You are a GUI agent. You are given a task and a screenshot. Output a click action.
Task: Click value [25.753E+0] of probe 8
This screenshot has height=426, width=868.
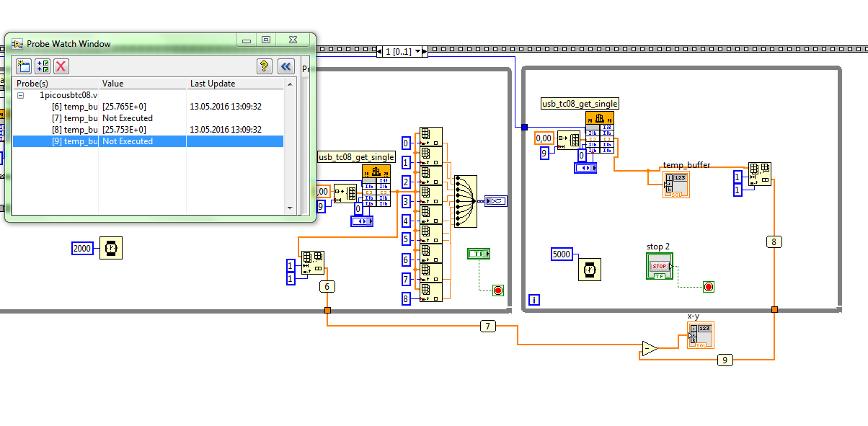(x=124, y=130)
